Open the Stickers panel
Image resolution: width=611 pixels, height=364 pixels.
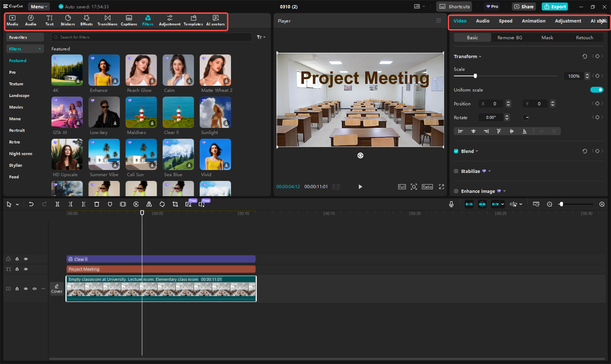pyautogui.click(x=68, y=20)
